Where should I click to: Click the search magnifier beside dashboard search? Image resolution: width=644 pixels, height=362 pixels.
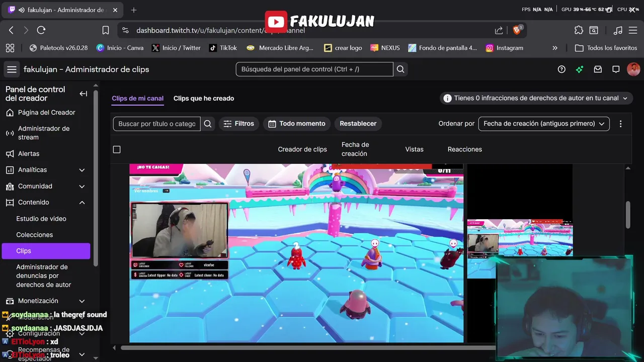400,69
